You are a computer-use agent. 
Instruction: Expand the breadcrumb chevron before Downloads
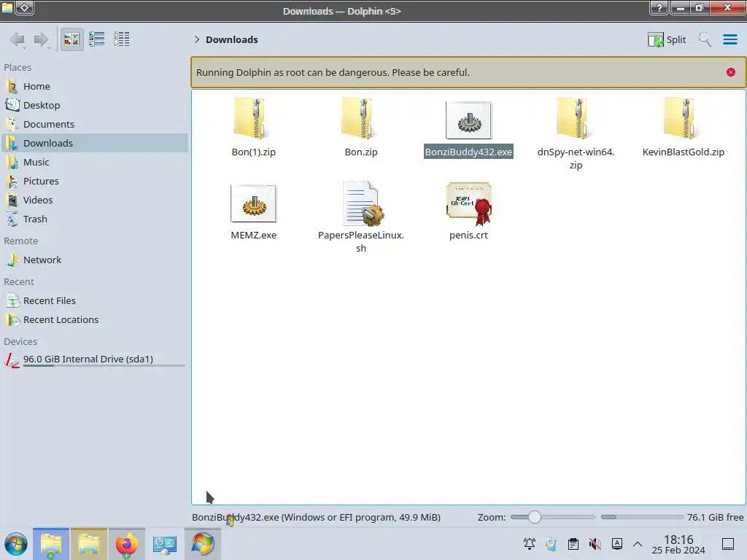click(197, 39)
